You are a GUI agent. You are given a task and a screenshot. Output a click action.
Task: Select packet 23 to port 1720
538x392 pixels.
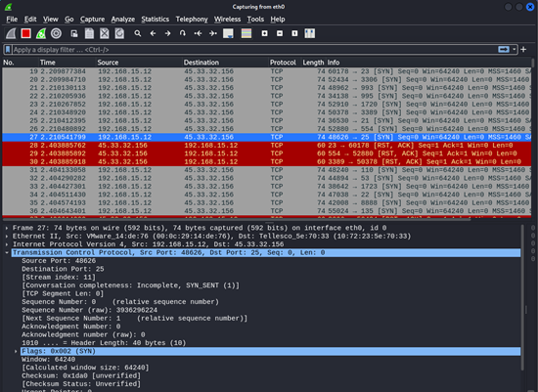tap(267, 105)
